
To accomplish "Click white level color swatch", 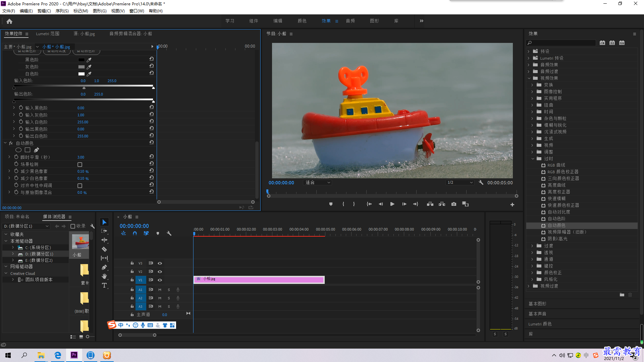I will [x=82, y=74].
